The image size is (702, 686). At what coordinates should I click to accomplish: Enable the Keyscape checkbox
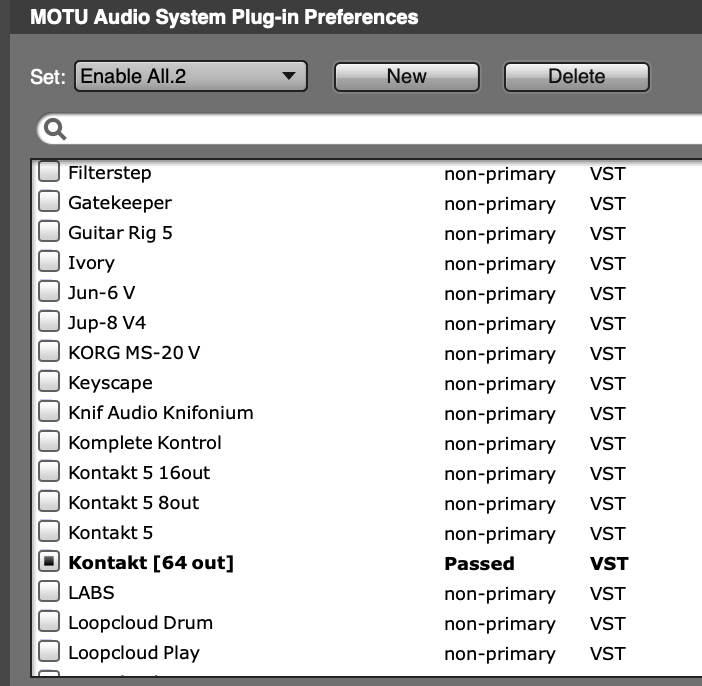pos(49,382)
